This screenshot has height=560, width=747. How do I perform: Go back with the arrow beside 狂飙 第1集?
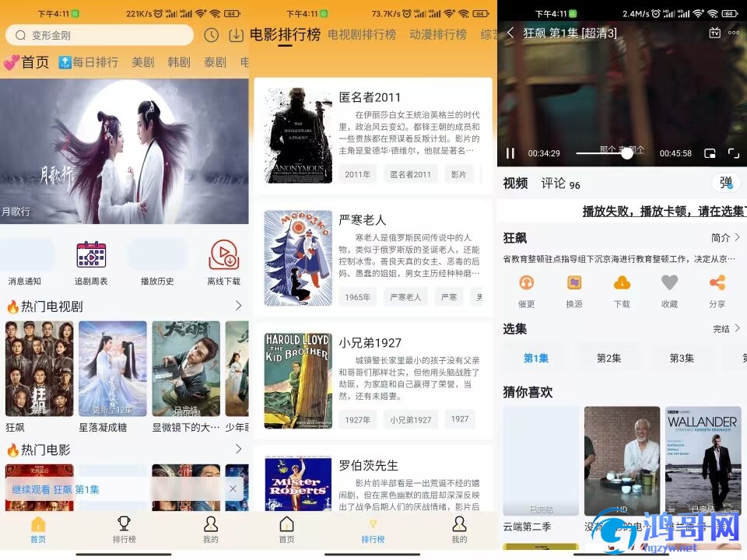click(510, 33)
